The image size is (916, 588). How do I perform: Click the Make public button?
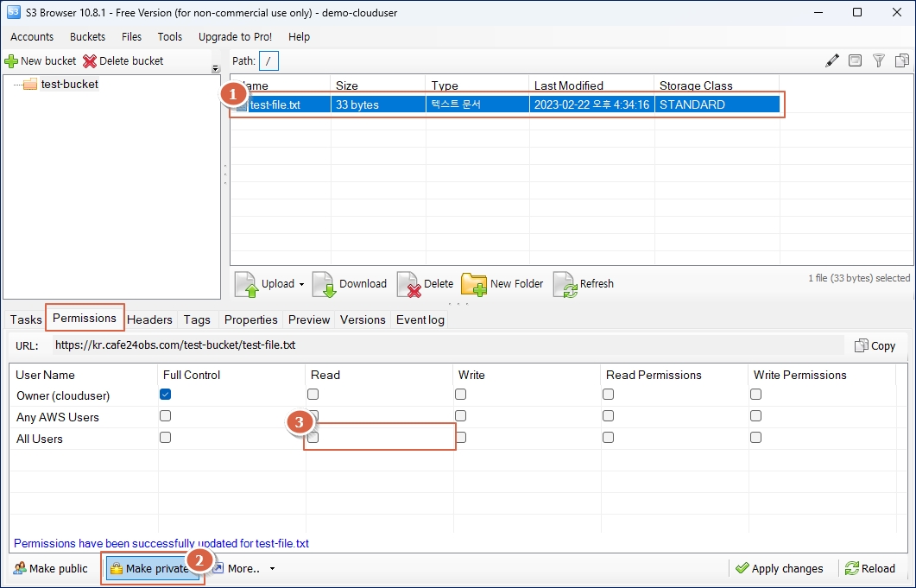(51, 568)
